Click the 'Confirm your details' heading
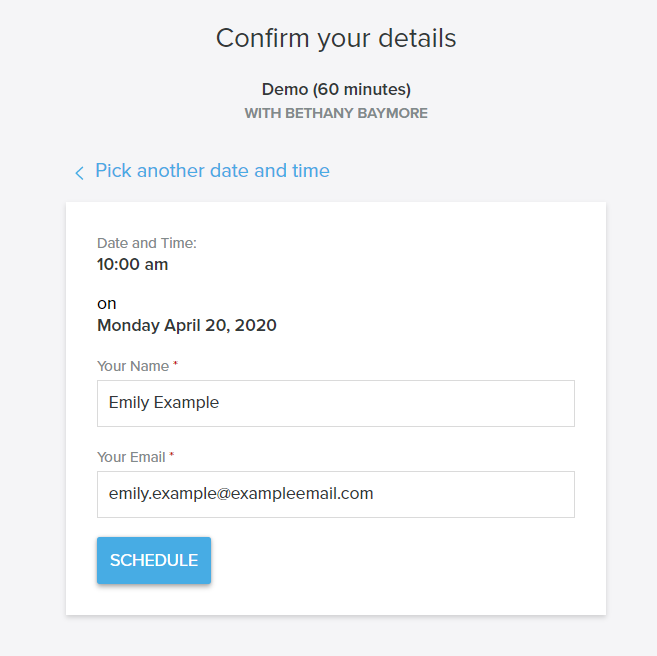The height and width of the screenshot is (656, 657). click(x=336, y=39)
